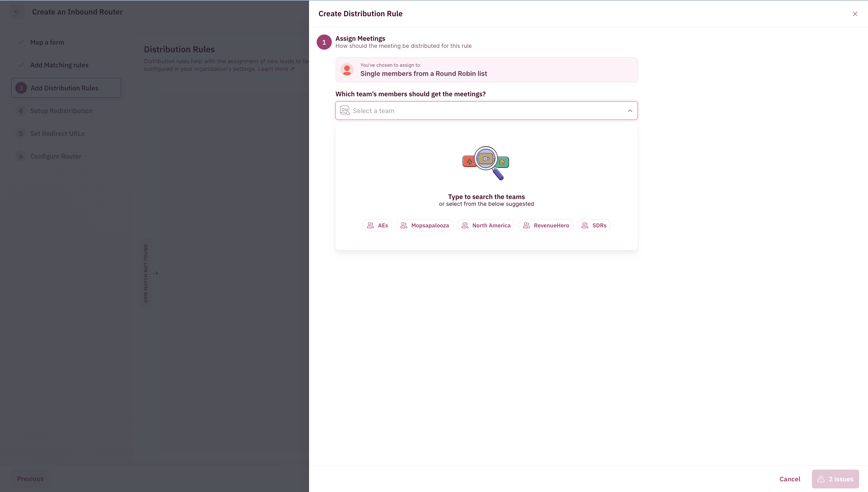Click the Assign Meetings heading
Image resolution: width=868 pixels, height=492 pixels.
coord(360,38)
